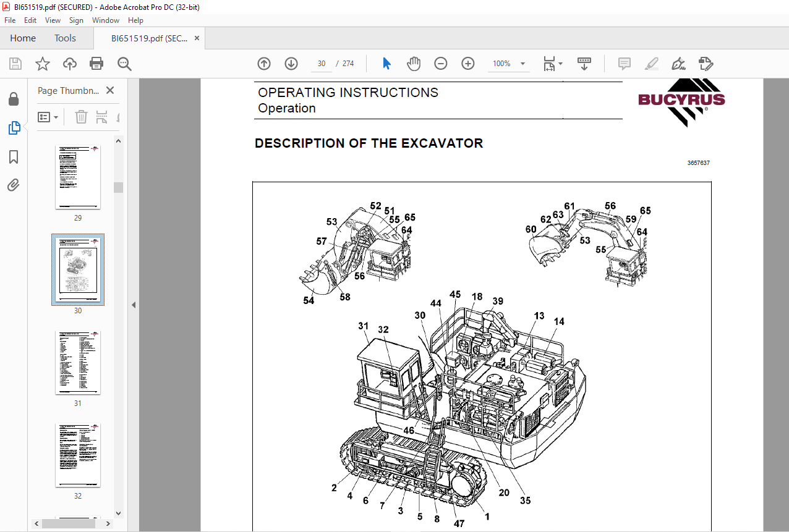Open the fit page options tool
Image resolution: width=789 pixels, height=532 pixels.
[x=549, y=64]
